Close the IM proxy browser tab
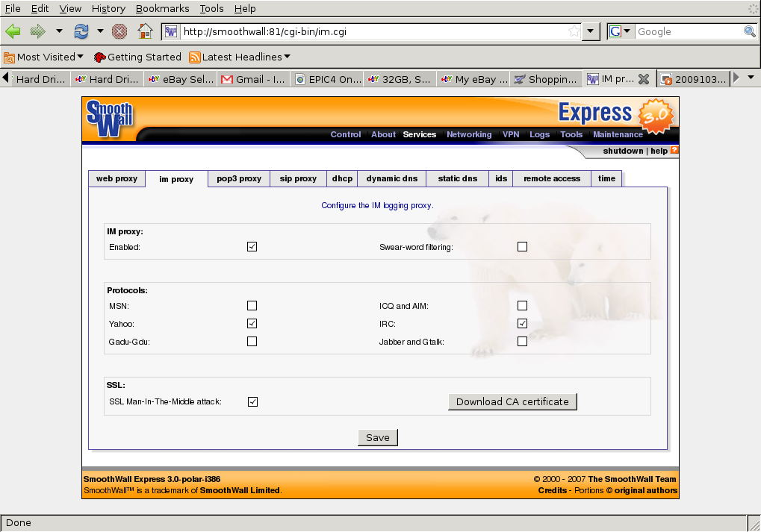 point(643,79)
